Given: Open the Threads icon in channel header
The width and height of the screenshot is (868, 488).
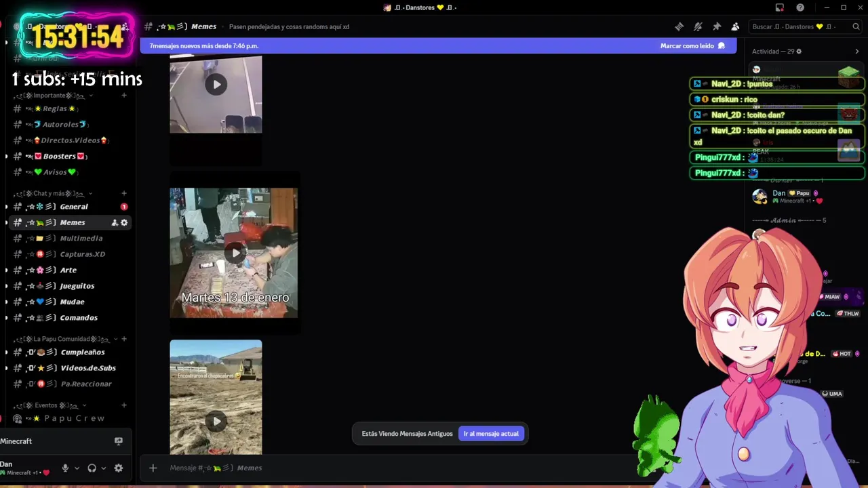Looking at the screenshot, I should tap(679, 26).
